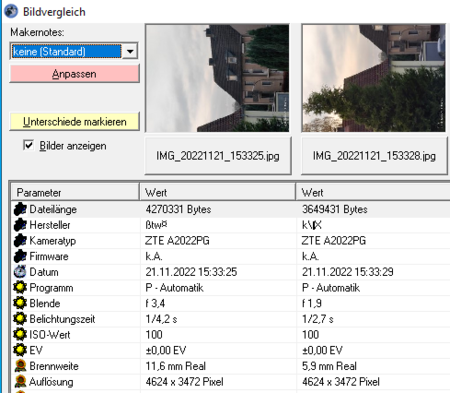This screenshot has height=393, width=450.
Task: Click the Parameter column header
Action: (x=75, y=192)
